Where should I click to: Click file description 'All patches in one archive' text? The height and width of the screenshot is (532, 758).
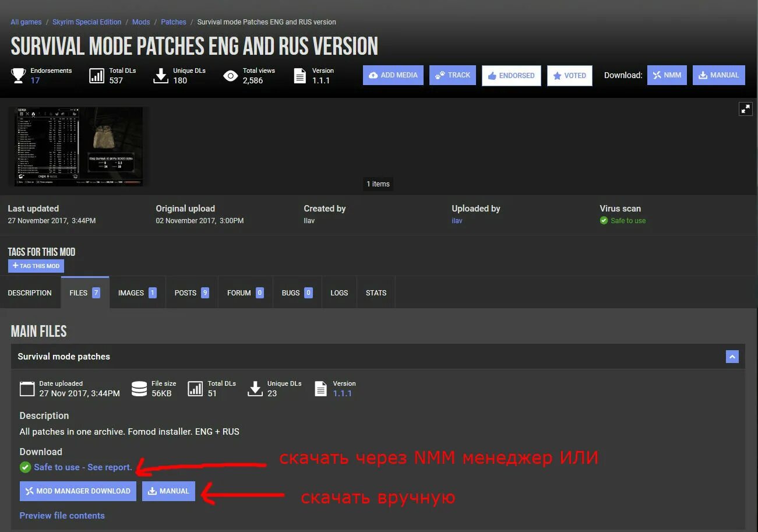tap(129, 432)
